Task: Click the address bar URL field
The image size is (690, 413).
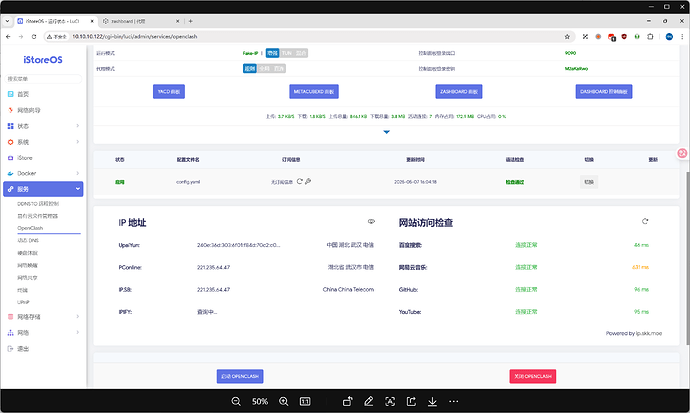Action: pos(308,37)
